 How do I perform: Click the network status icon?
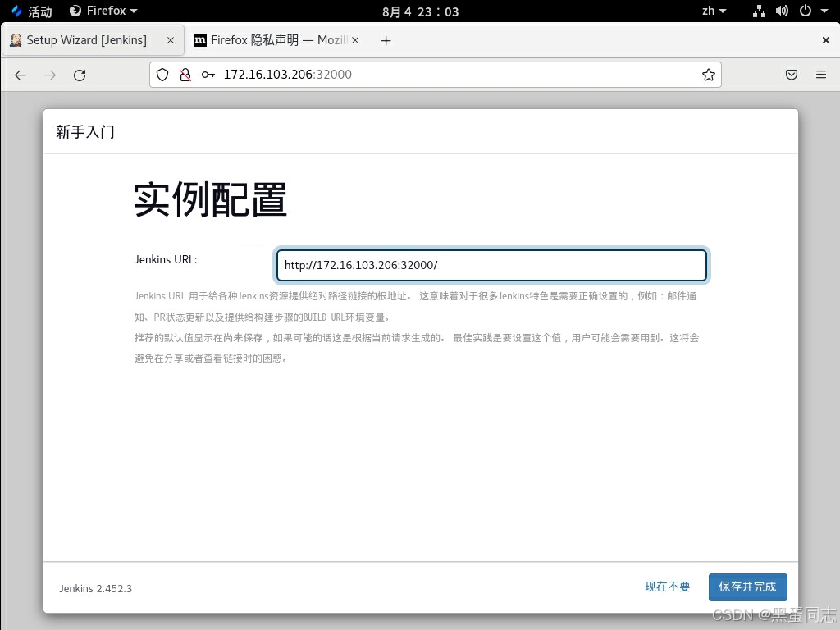759,11
